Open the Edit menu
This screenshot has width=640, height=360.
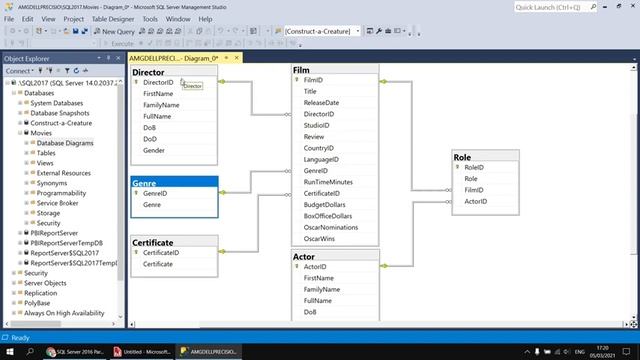pos(27,19)
